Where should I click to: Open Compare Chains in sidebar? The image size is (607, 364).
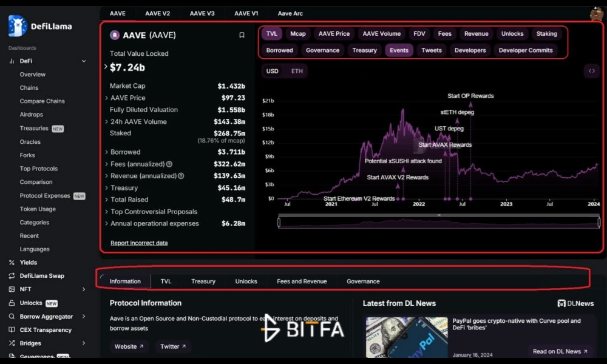click(42, 101)
